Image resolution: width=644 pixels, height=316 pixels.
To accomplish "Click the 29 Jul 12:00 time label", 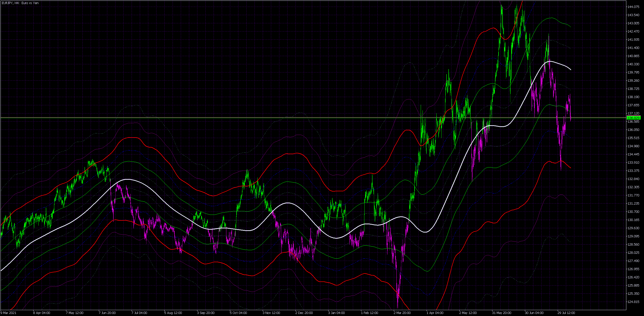I will coord(566,313).
